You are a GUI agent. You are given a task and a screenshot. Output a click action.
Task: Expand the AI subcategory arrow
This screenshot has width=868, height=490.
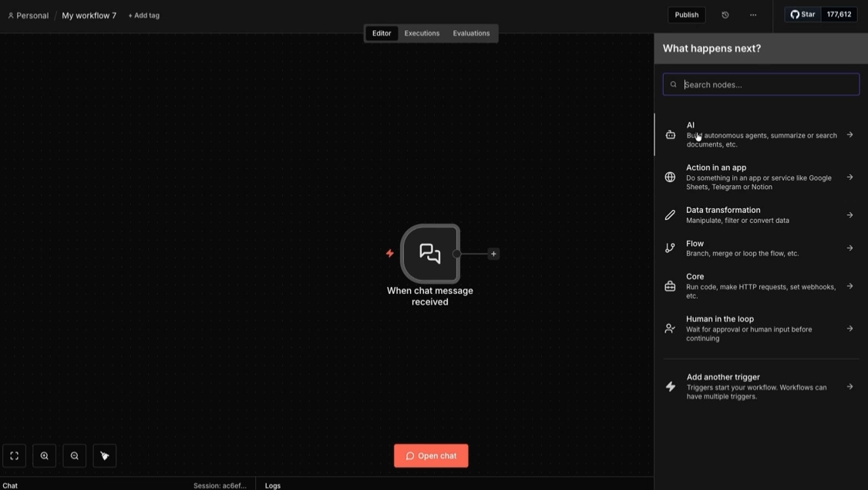coord(849,133)
